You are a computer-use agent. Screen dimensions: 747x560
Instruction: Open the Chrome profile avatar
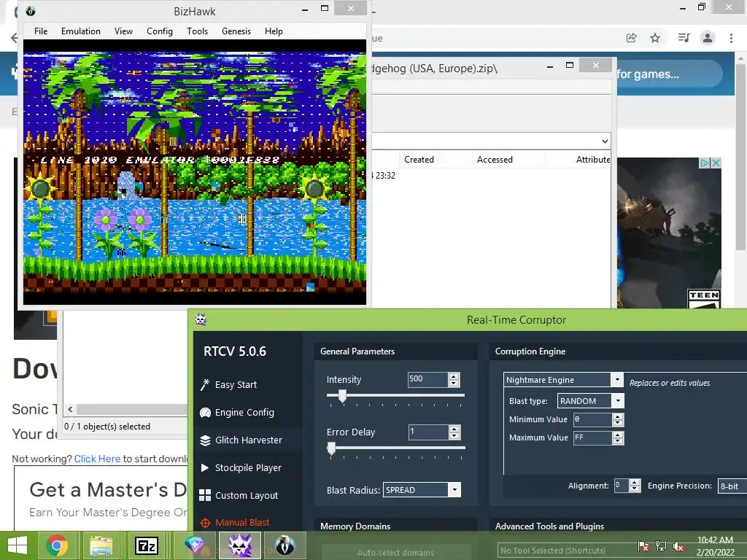tap(708, 38)
